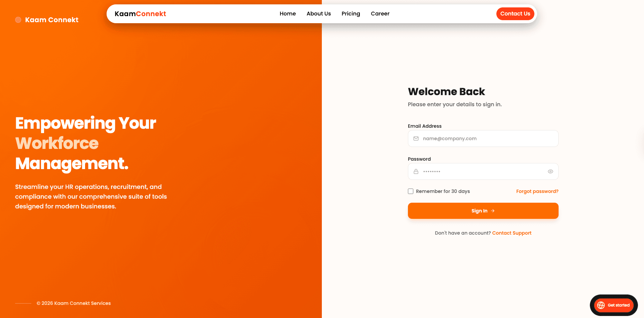Open the Contact Support link

click(512, 233)
